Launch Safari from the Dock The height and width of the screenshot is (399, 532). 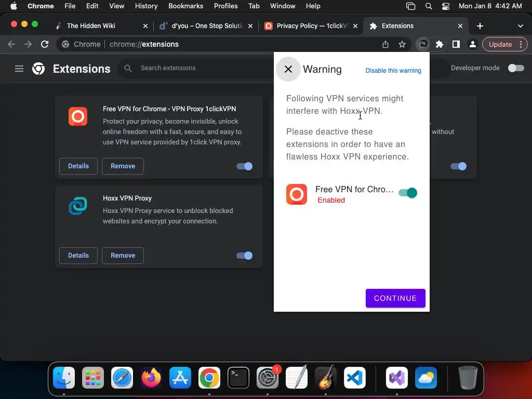coord(122,378)
